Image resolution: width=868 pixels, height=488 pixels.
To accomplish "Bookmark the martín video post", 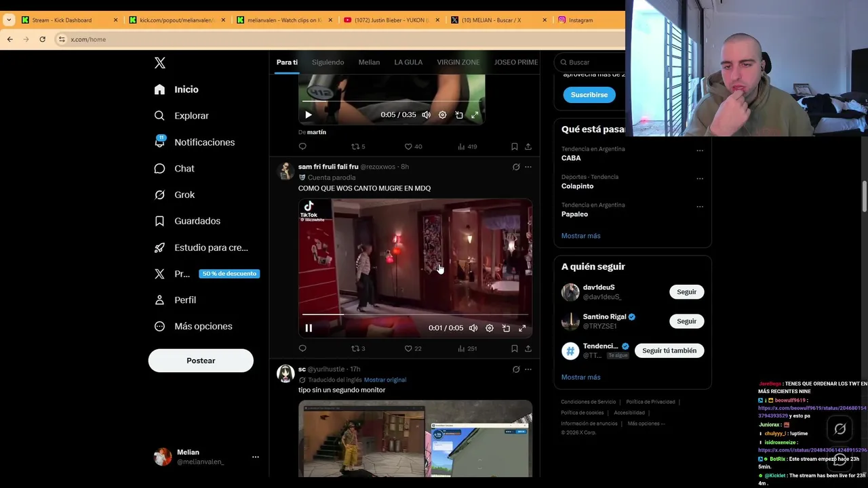I will click(515, 146).
